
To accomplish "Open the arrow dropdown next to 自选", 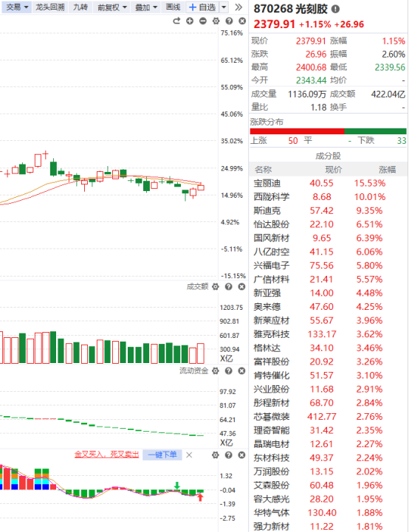I will [x=224, y=7].
